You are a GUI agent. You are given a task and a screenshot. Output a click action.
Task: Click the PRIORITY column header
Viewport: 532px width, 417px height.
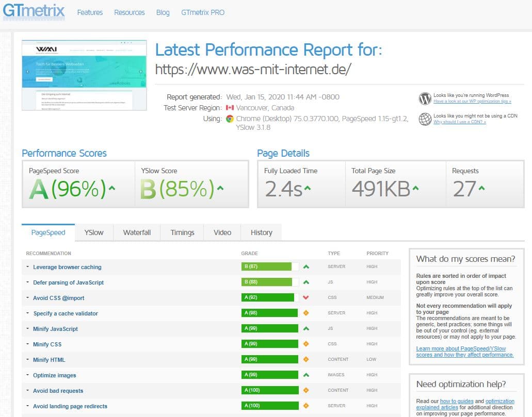pyautogui.click(x=377, y=253)
